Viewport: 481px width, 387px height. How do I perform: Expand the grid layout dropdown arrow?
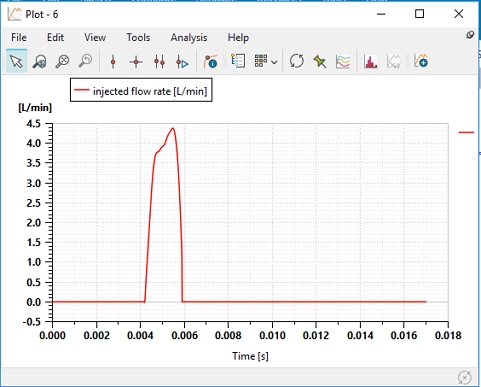click(x=274, y=62)
